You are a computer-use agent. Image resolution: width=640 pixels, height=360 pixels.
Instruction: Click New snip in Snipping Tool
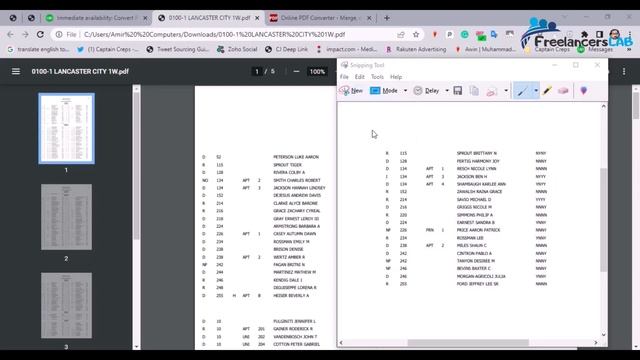point(351,91)
